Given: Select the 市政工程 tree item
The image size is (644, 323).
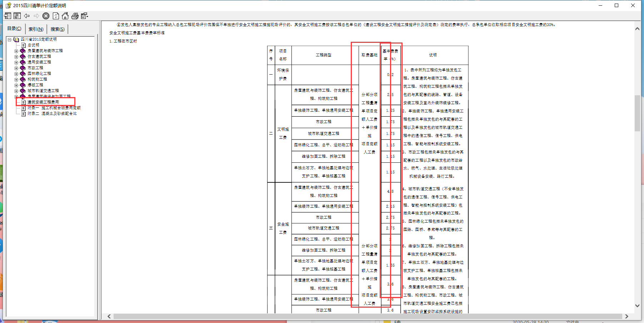Looking at the screenshot, I should click(x=35, y=68).
